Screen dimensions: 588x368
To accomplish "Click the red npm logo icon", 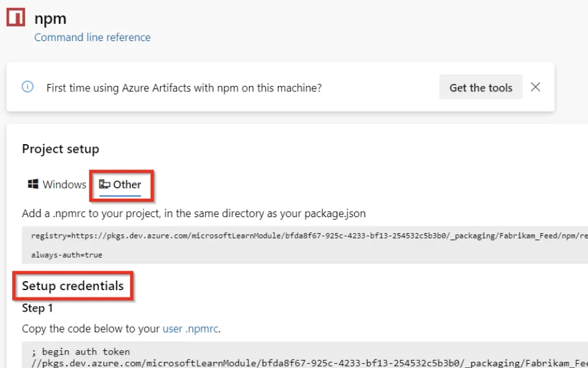I will pyautogui.click(x=15, y=17).
